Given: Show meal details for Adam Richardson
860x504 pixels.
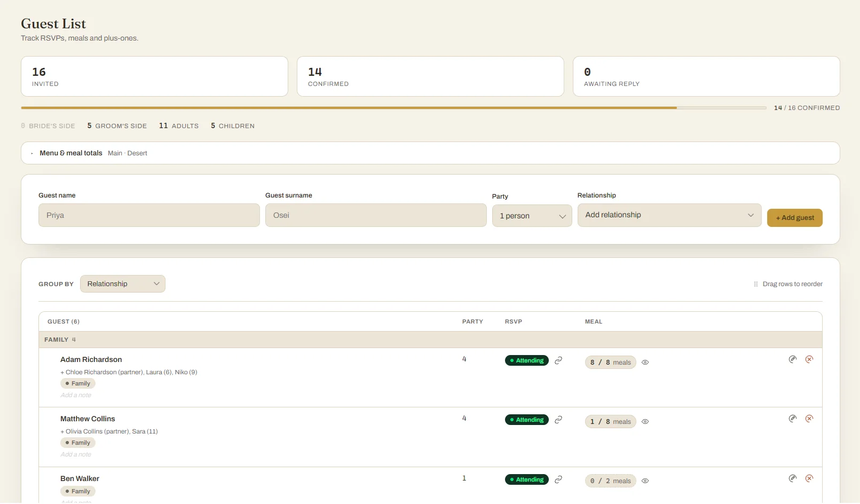Looking at the screenshot, I should (645, 362).
